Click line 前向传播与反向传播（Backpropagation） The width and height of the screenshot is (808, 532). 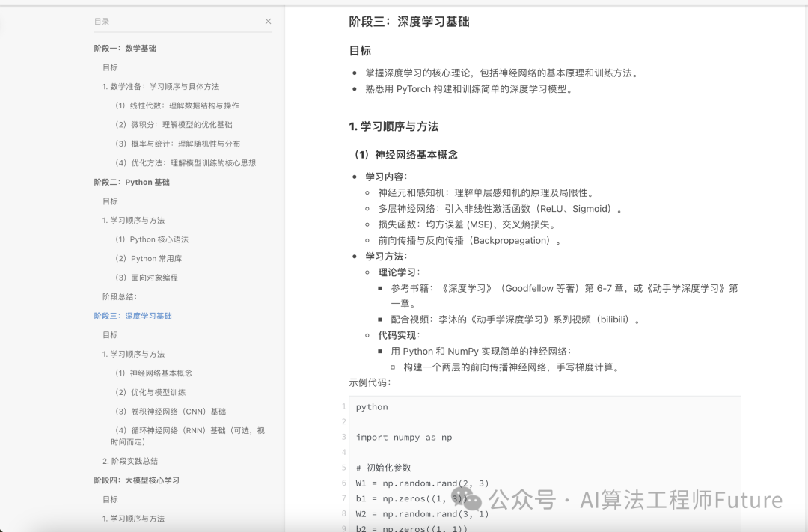(471, 240)
